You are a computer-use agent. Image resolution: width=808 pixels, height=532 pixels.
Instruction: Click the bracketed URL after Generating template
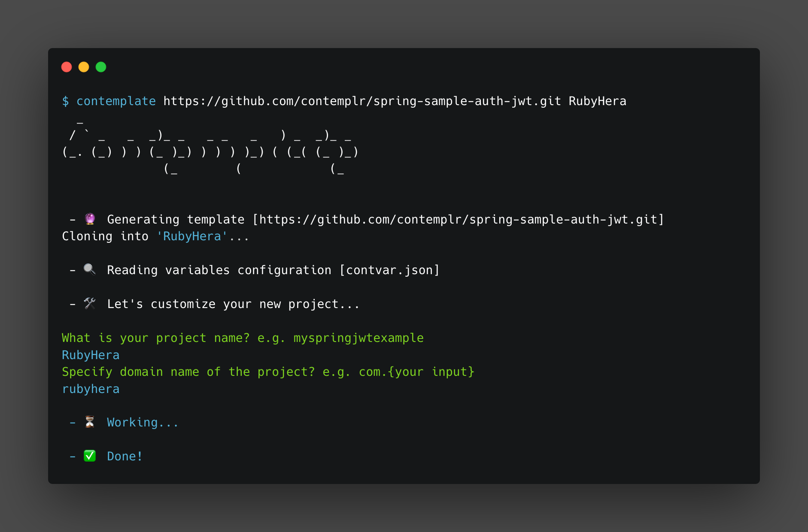[458, 220]
